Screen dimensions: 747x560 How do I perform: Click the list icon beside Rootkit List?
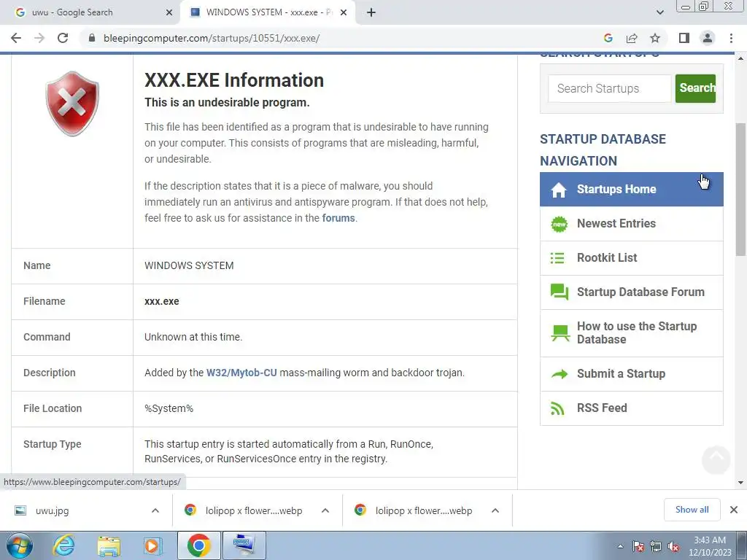tap(557, 258)
